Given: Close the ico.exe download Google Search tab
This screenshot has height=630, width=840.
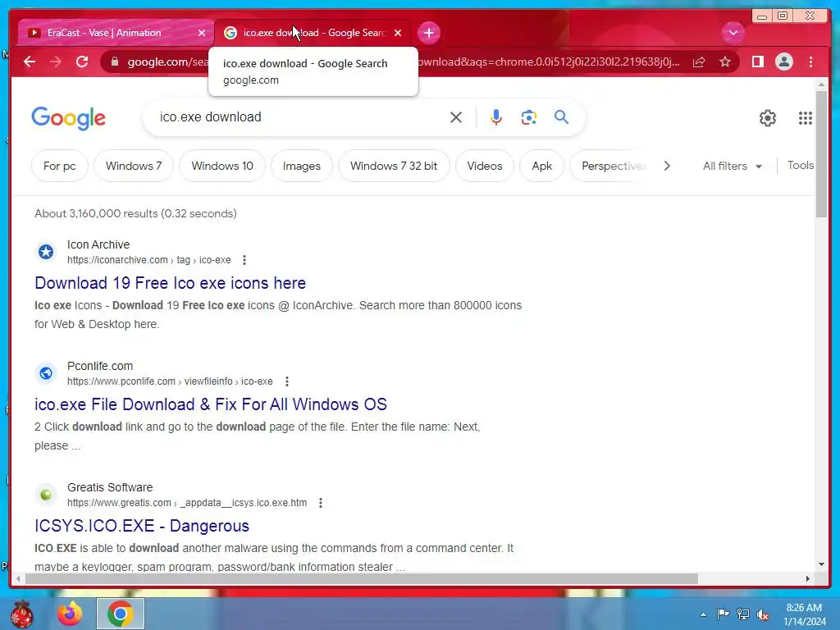Looking at the screenshot, I should click(x=398, y=33).
